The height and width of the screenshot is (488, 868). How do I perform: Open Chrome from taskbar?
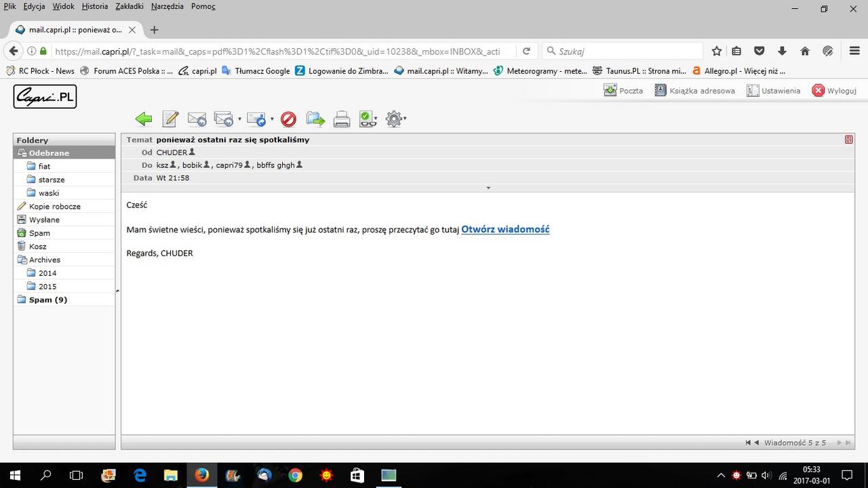tap(295, 475)
